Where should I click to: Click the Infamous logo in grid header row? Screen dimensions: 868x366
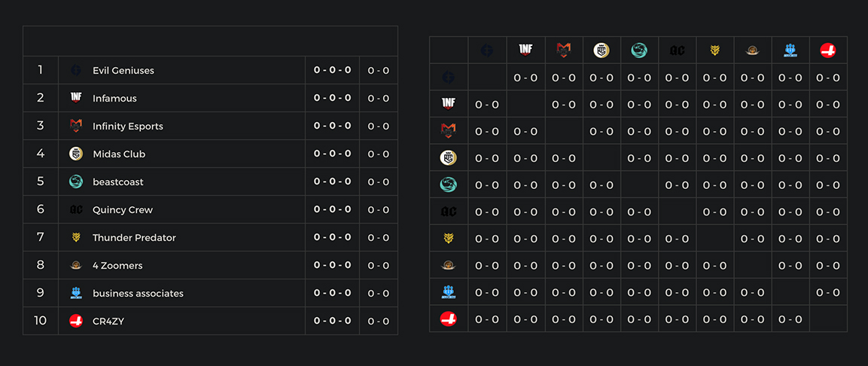point(525,50)
